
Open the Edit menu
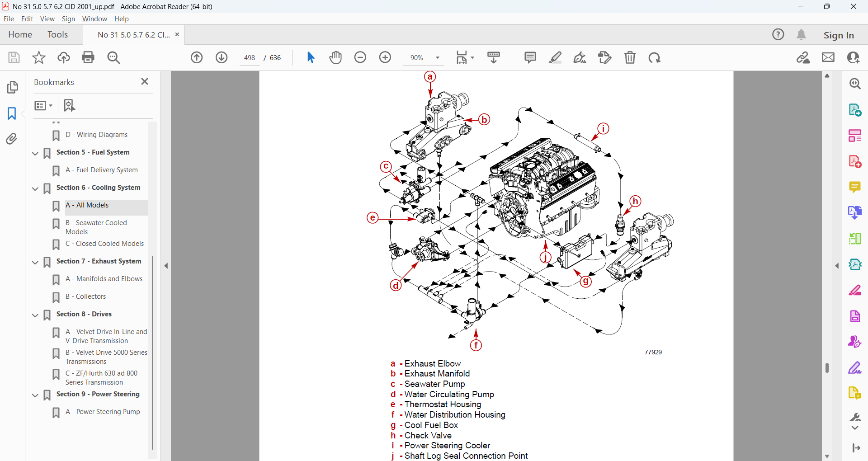pos(27,19)
